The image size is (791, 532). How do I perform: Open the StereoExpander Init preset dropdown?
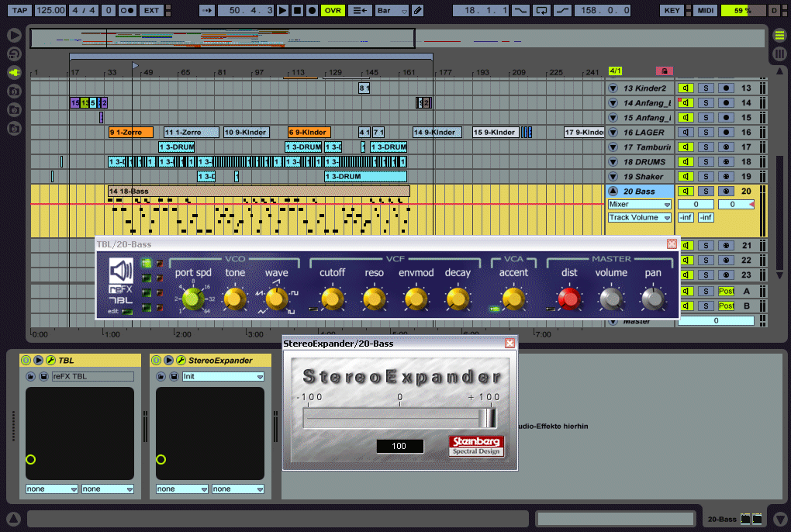pos(223,376)
